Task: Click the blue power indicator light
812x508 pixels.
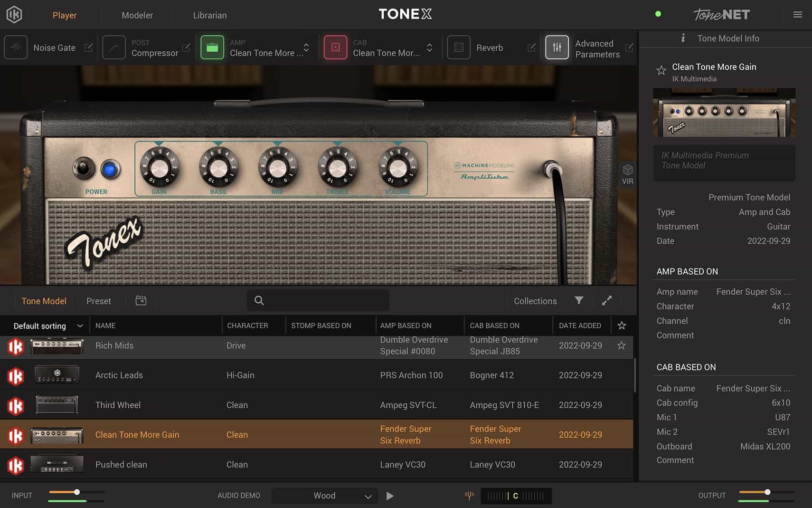Action: (x=110, y=170)
